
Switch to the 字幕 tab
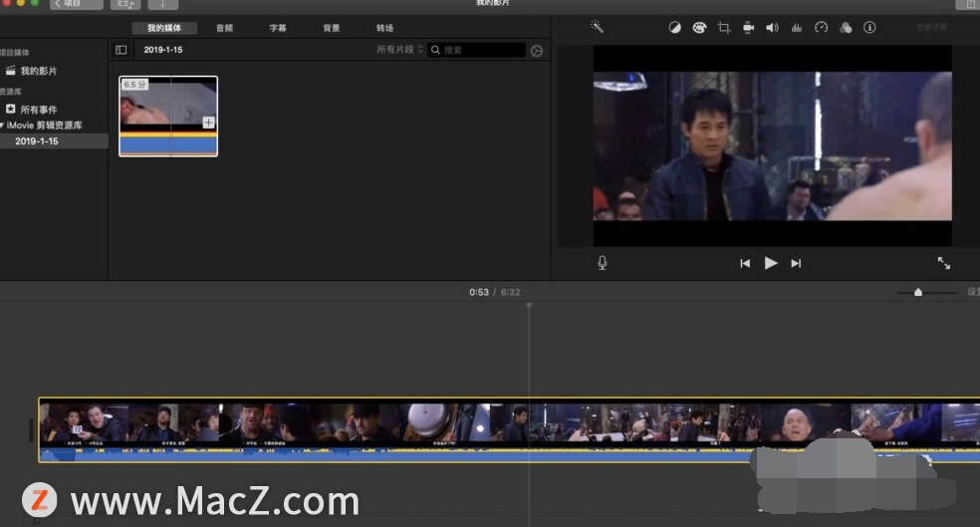click(x=278, y=28)
